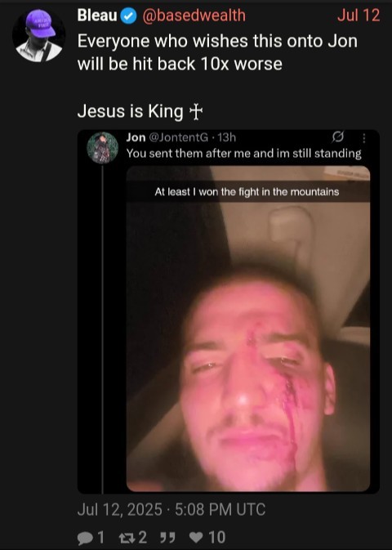Viewport: 392px width, 550px height.
Task: Click the retweet arrows icon
Action: click(126, 538)
